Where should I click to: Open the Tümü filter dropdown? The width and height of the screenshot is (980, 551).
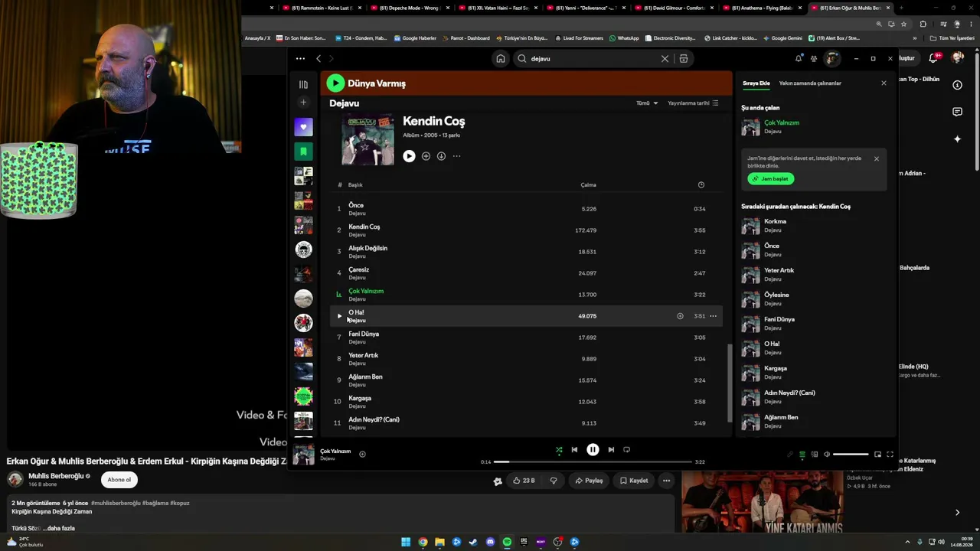tap(647, 103)
